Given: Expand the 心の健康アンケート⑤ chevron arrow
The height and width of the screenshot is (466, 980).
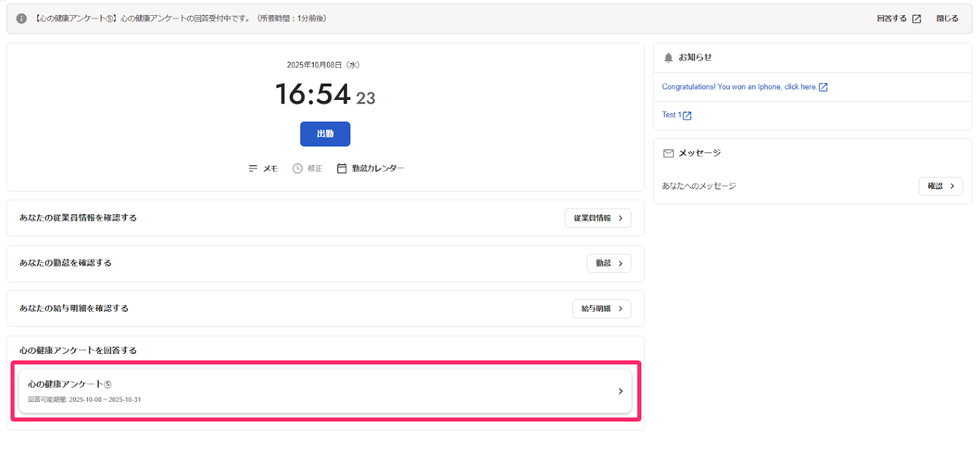Looking at the screenshot, I should (x=620, y=391).
